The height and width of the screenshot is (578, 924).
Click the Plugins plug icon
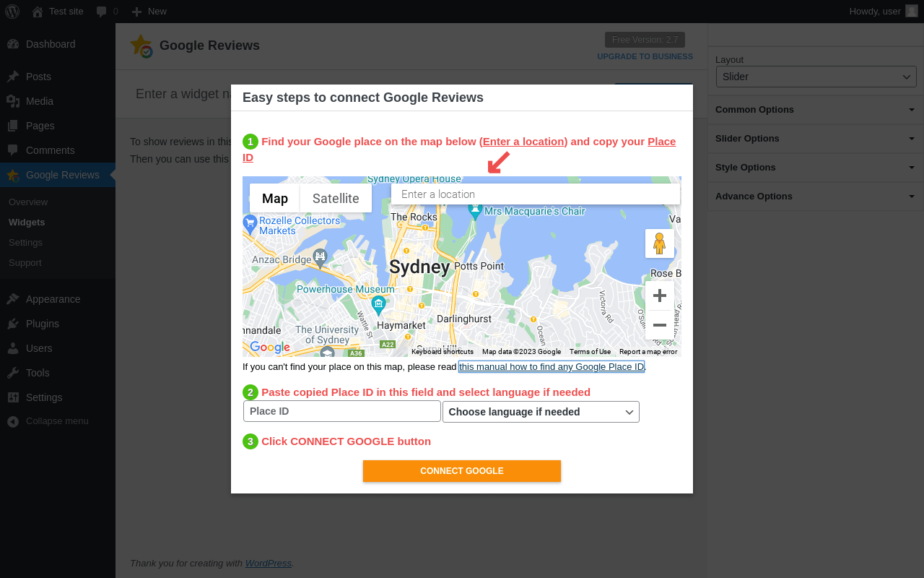(13, 324)
